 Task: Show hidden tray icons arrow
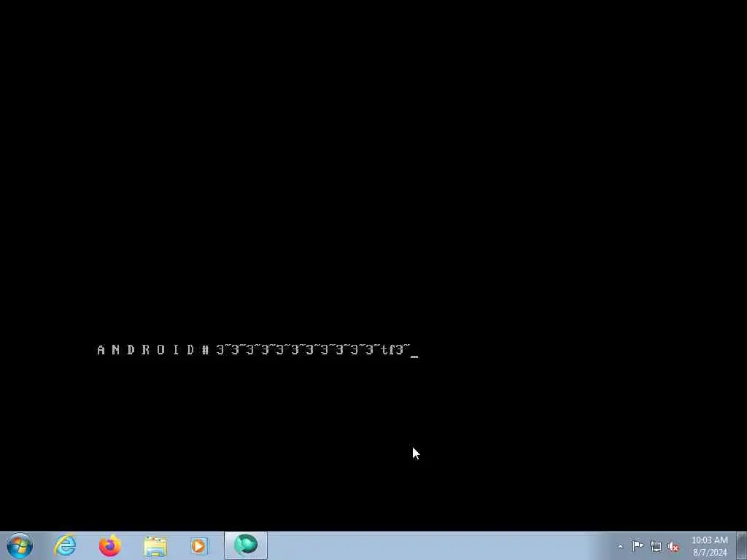[x=620, y=546]
